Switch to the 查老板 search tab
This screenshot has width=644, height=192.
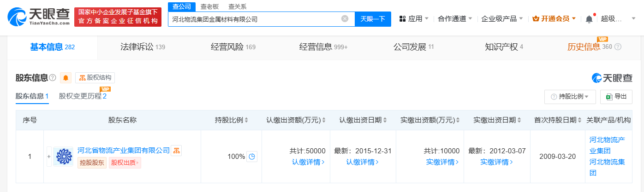pyautogui.click(x=210, y=6)
